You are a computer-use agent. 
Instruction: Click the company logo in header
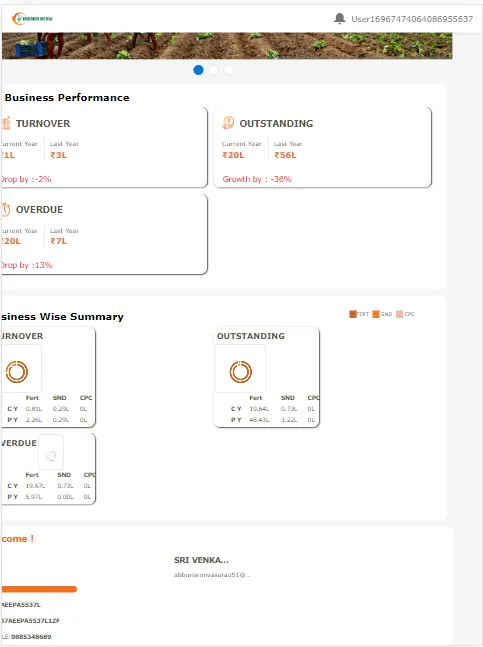pos(32,19)
